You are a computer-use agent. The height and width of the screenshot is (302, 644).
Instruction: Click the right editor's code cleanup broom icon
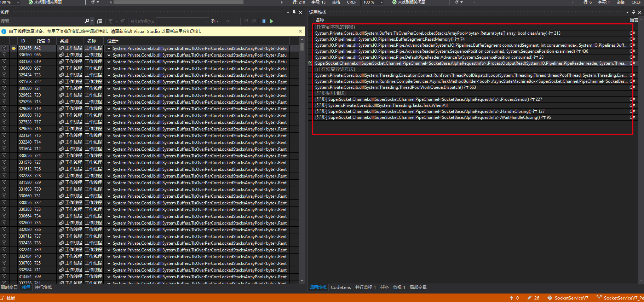click(456, 2)
